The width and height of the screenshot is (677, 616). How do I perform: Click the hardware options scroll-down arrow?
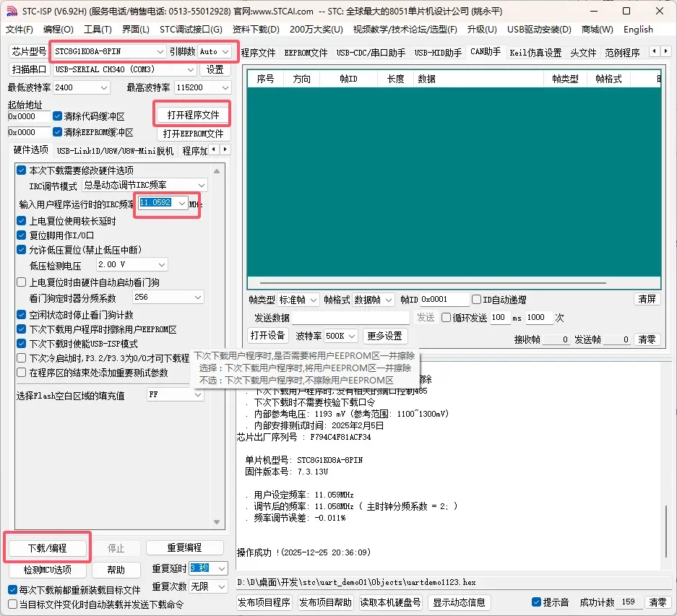[x=217, y=522]
